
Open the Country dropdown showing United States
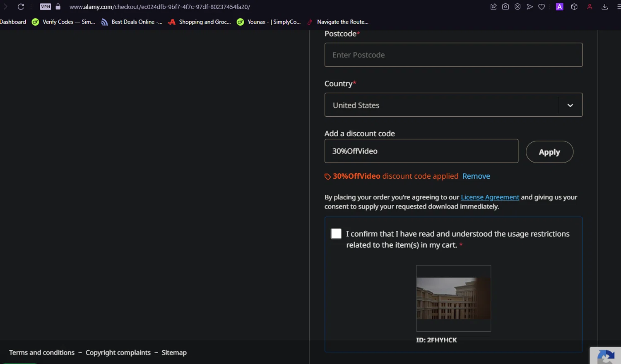453,105
